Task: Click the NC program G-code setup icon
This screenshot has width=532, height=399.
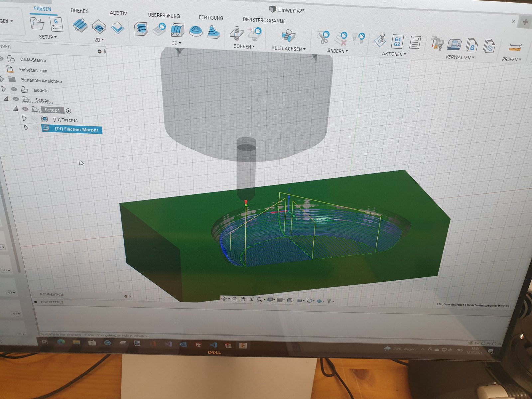Action: point(56,25)
